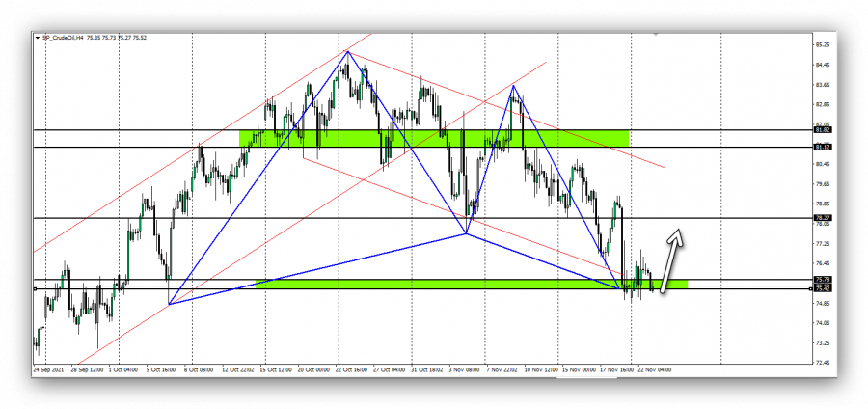Click the 22 Oct 16:00 time label
Viewport: 868px width, 409px height.
click(349, 369)
